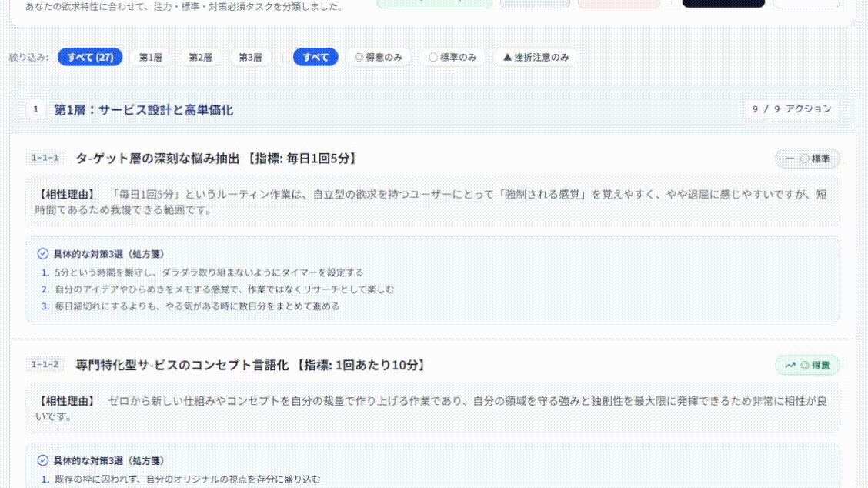
Task: Click the number 1 badge of 第1層 header
Action: click(36, 109)
